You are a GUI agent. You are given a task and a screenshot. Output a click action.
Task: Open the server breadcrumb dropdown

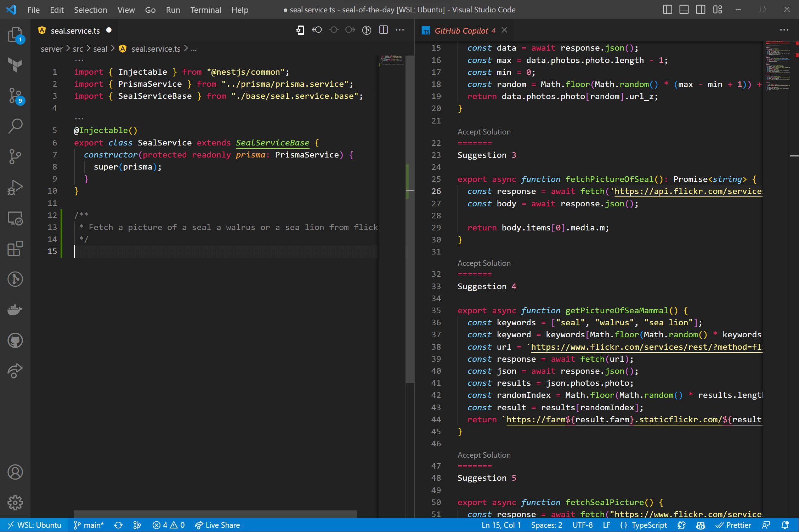tap(51, 49)
